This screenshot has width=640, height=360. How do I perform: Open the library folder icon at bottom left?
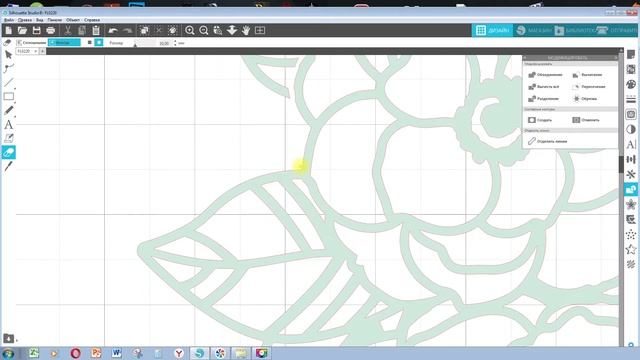(9, 338)
